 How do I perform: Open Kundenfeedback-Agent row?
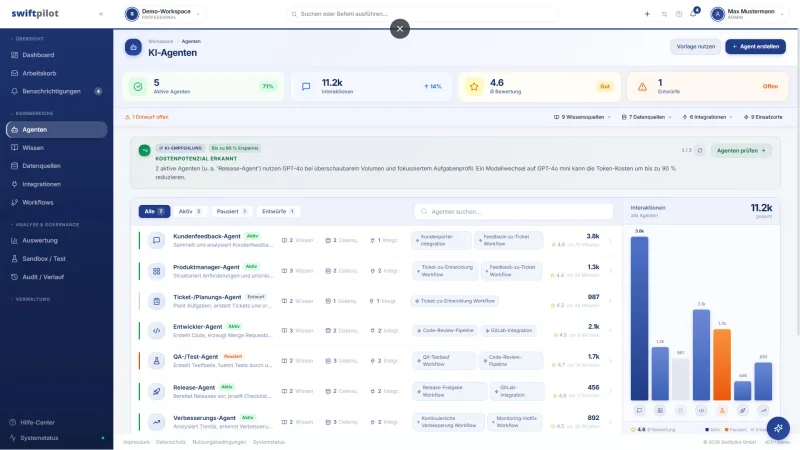click(x=377, y=240)
